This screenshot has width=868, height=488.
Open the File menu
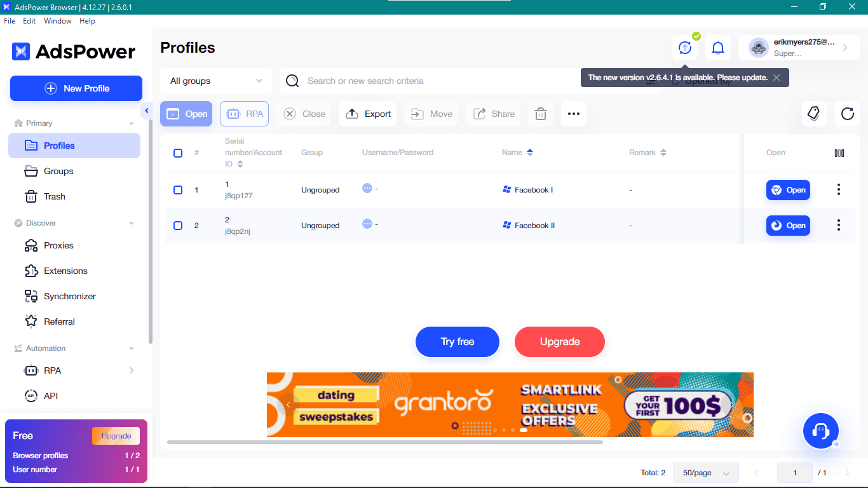click(10, 21)
